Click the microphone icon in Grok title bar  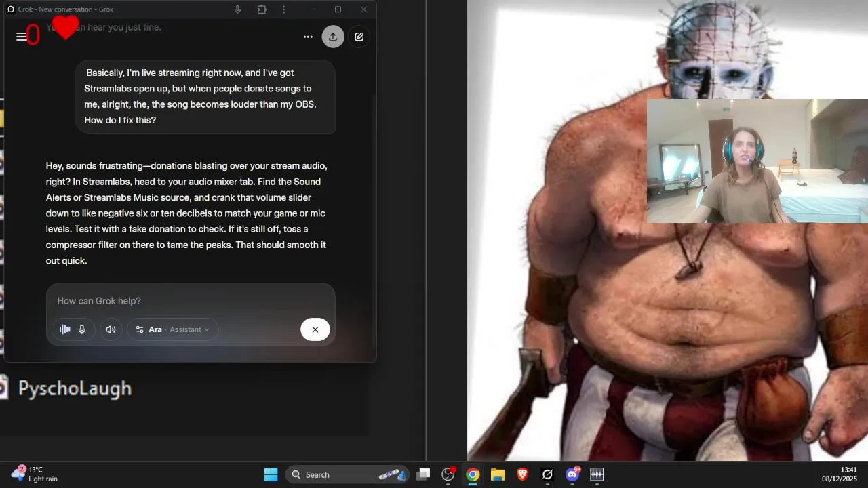point(237,9)
